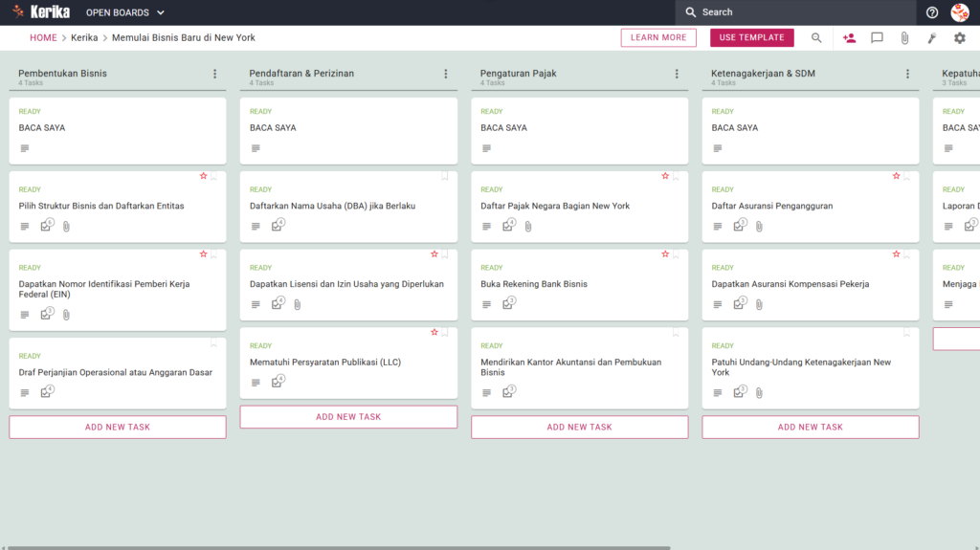Add new task in Pendaftaran & Perizinan column

(348, 417)
